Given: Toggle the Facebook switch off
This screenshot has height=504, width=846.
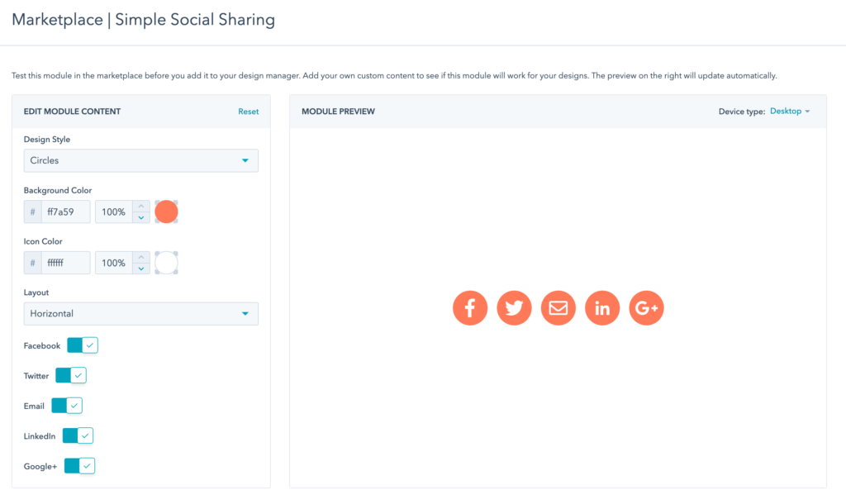Looking at the screenshot, I should point(83,345).
